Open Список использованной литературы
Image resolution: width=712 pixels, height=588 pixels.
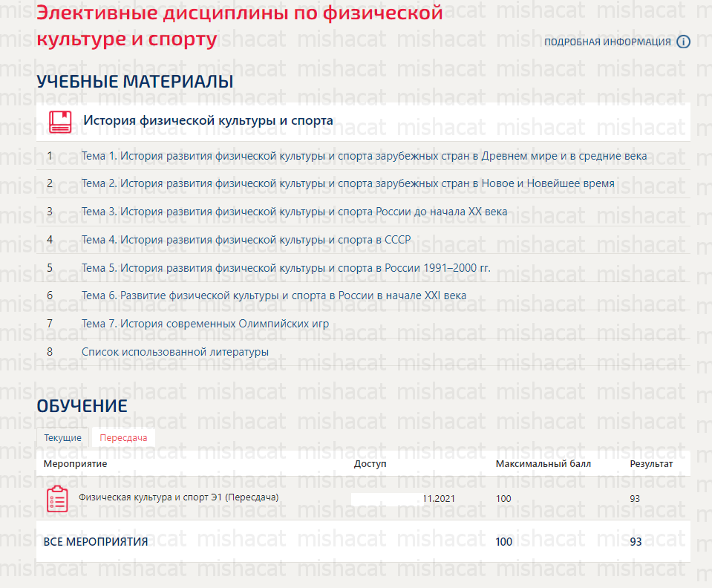(175, 352)
